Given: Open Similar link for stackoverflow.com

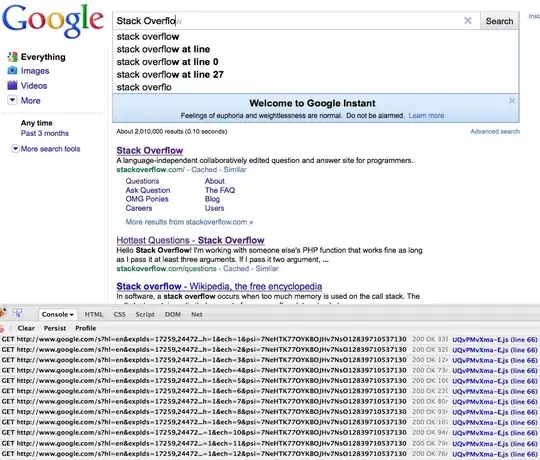Looking at the screenshot, I should click(235, 169).
